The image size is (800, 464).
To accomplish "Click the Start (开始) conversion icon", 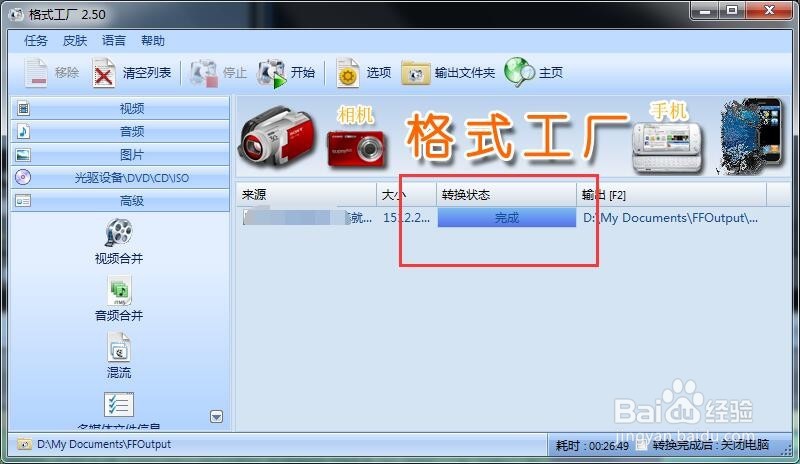I will (x=271, y=74).
